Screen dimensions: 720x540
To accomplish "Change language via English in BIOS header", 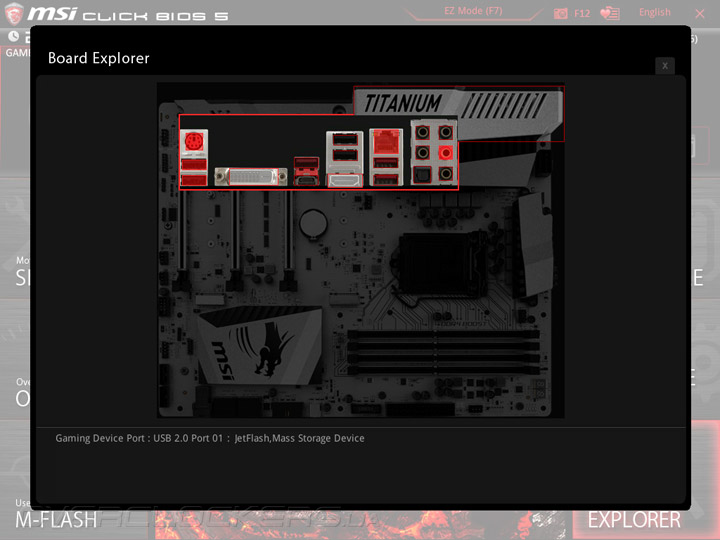I will coord(654,12).
